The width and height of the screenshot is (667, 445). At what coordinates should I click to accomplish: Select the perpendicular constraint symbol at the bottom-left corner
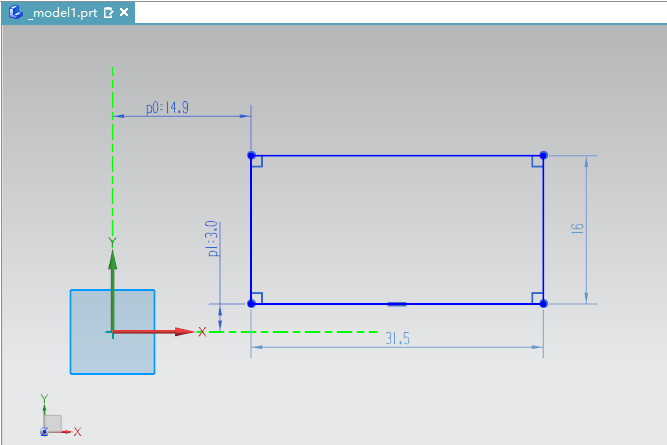pos(257,297)
